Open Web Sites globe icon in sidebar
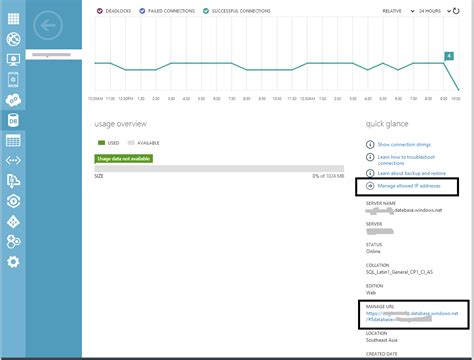 13,39
